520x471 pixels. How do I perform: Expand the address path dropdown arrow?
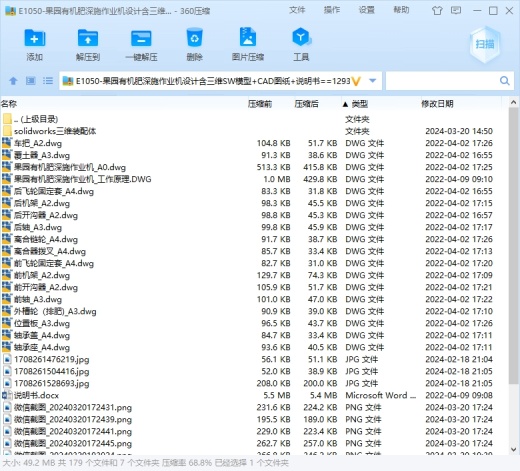pos(373,81)
